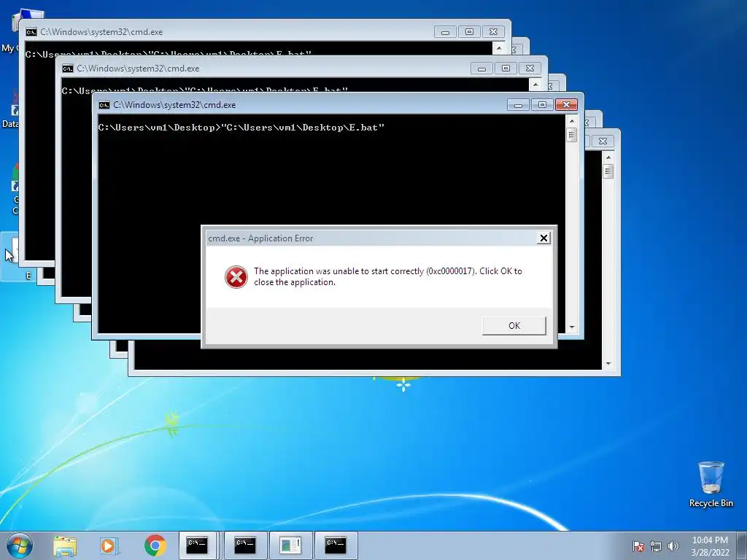The image size is (747, 560).
Task: Close the topmost-left cmd.exe window
Action: point(494,32)
